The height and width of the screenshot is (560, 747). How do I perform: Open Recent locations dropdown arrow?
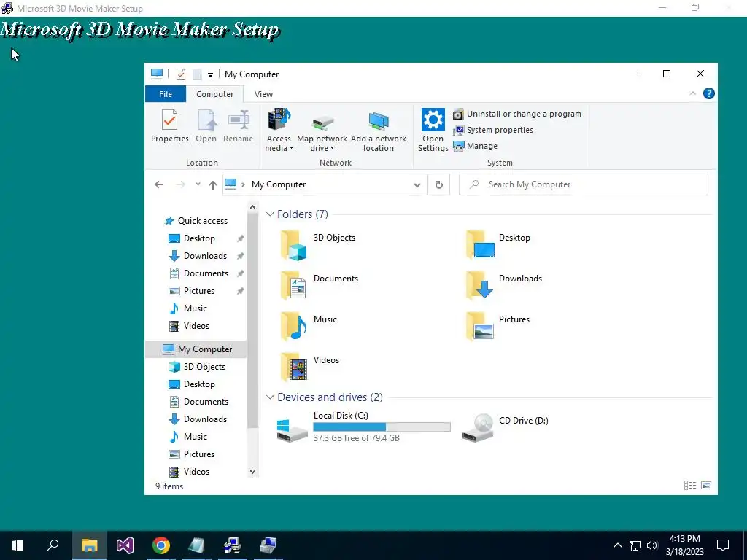[198, 184]
